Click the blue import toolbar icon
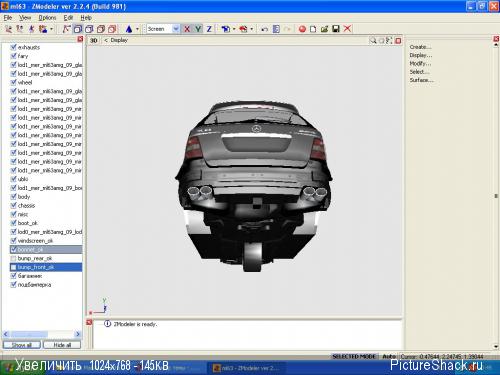The height and width of the screenshot is (375, 500). (226, 29)
